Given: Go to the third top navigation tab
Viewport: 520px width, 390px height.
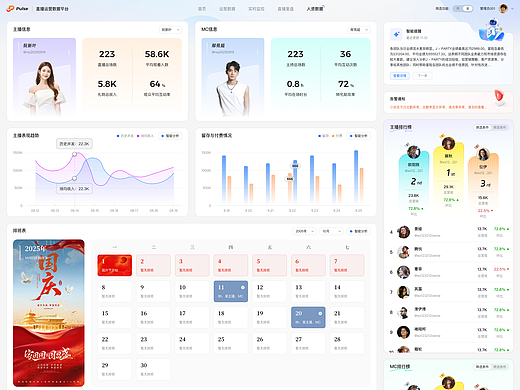Looking at the screenshot, I should (x=256, y=9).
